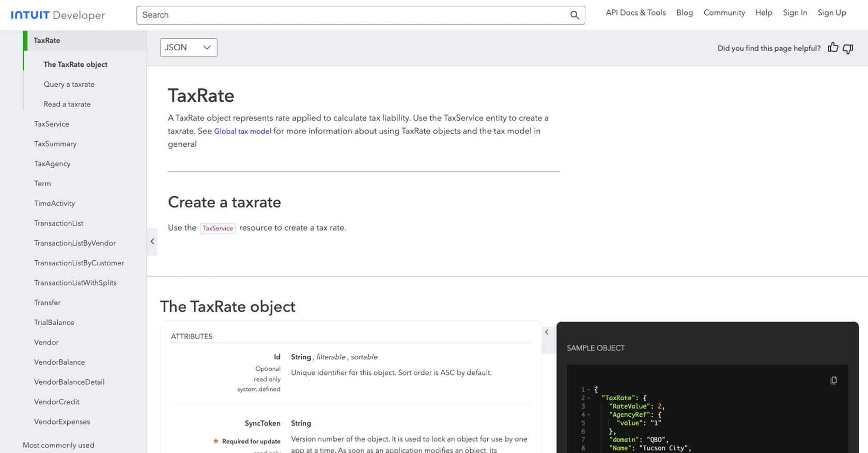Open TaxSummary in the sidebar
868x453 pixels.
point(55,144)
